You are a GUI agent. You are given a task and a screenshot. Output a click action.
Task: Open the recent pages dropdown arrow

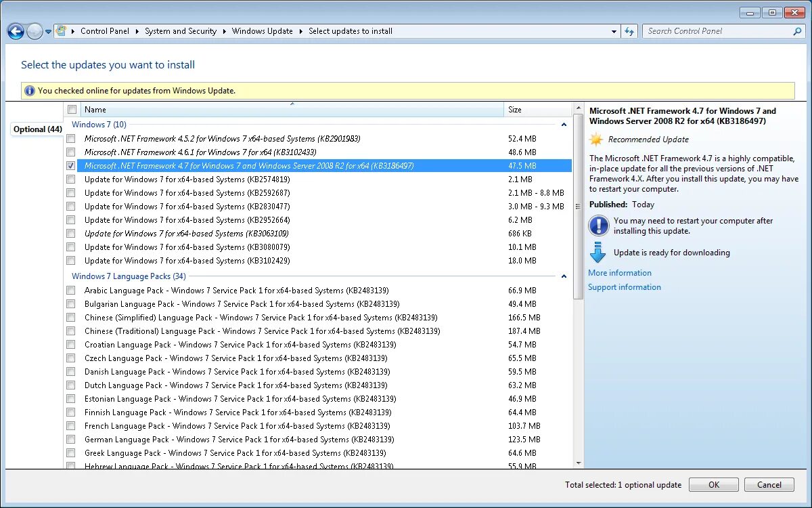[x=49, y=32]
